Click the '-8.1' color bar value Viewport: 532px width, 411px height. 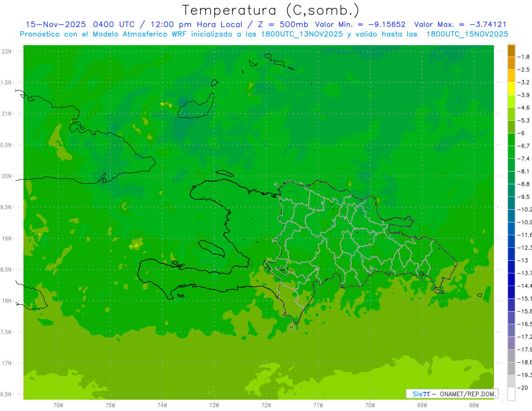[523, 172]
